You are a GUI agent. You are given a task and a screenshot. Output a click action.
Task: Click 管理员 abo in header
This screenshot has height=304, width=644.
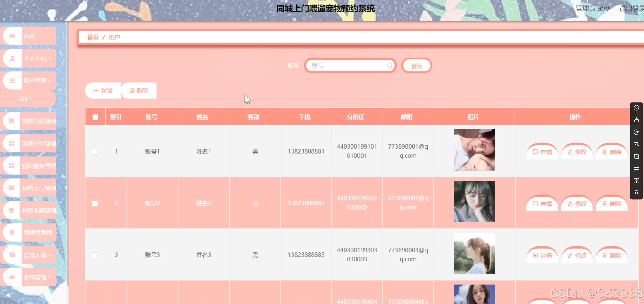point(592,8)
